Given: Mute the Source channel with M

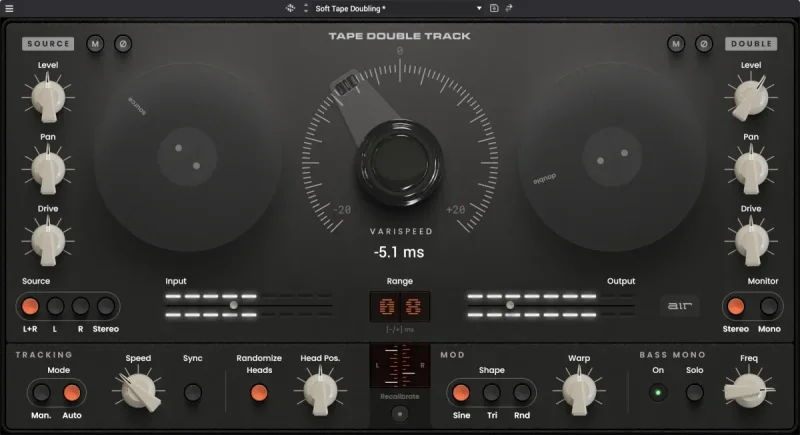Looking at the screenshot, I should pyautogui.click(x=95, y=44).
